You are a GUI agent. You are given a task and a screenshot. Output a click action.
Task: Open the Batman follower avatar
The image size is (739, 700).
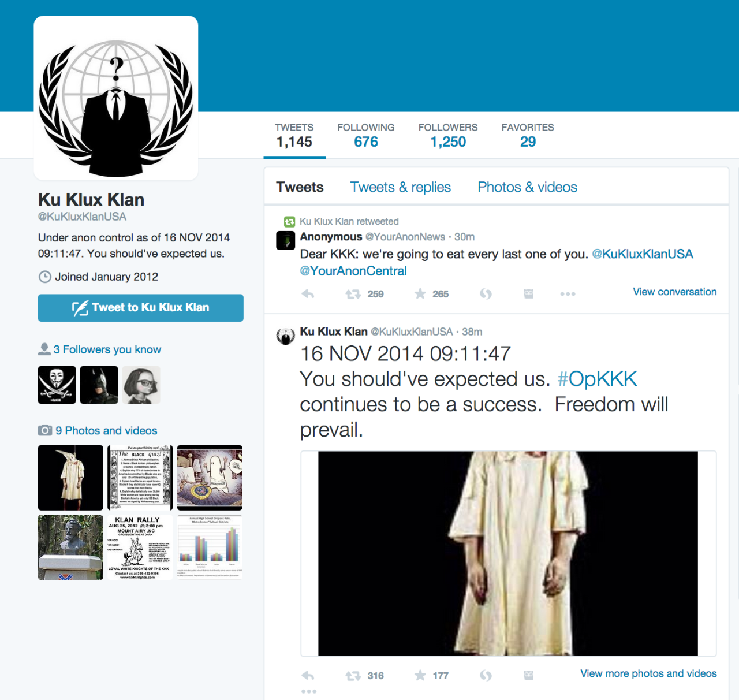[x=99, y=385]
